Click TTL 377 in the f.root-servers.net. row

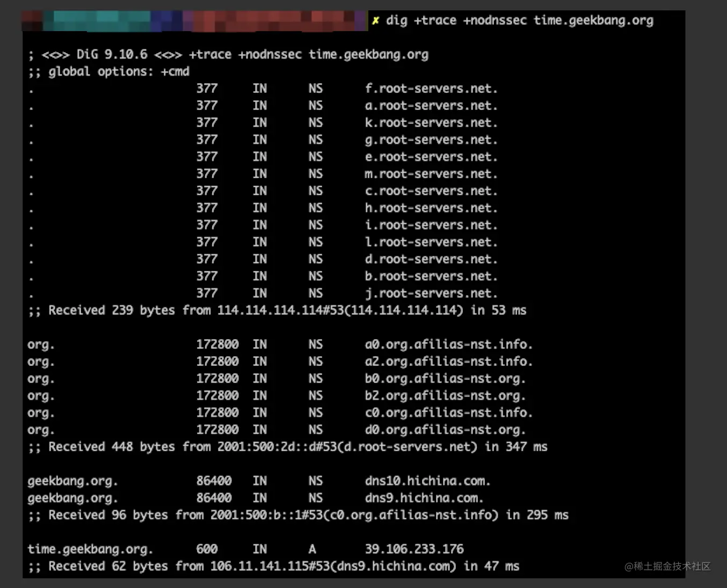207,89
